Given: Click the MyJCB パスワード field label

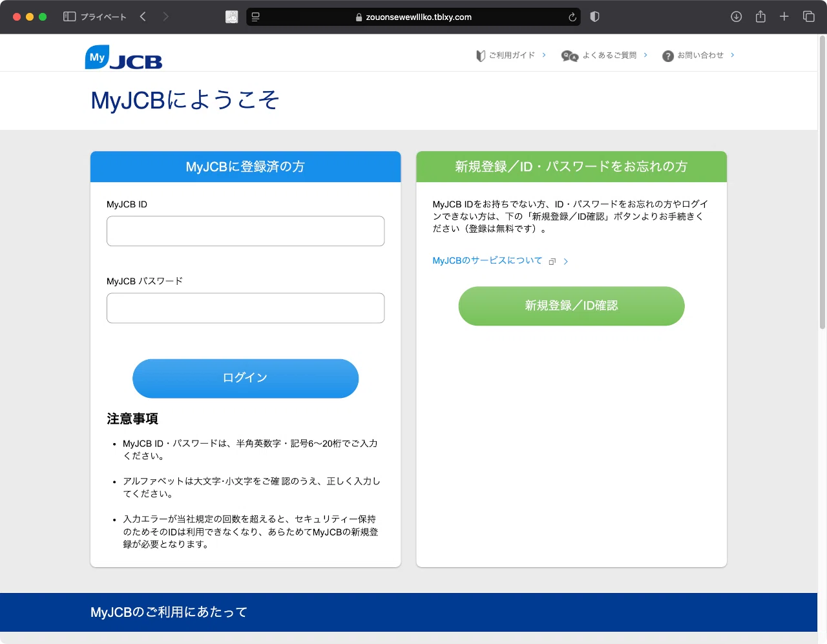Looking at the screenshot, I should pos(145,281).
